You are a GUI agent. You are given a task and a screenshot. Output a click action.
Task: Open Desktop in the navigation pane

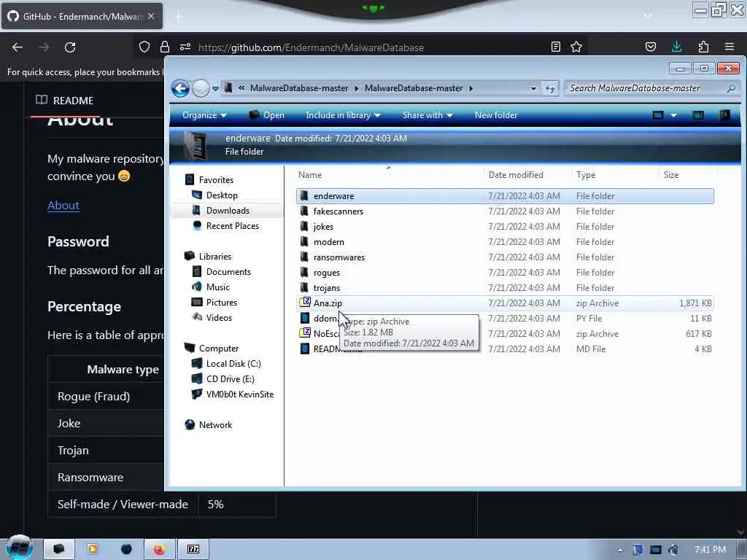[222, 195]
